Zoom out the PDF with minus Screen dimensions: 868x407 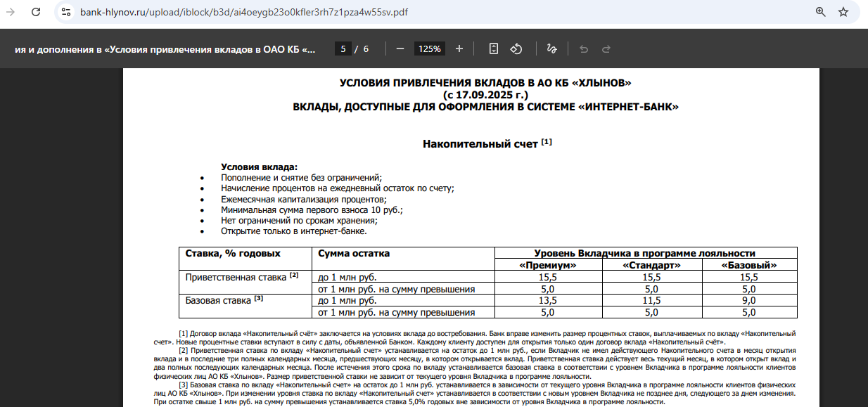point(400,49)
